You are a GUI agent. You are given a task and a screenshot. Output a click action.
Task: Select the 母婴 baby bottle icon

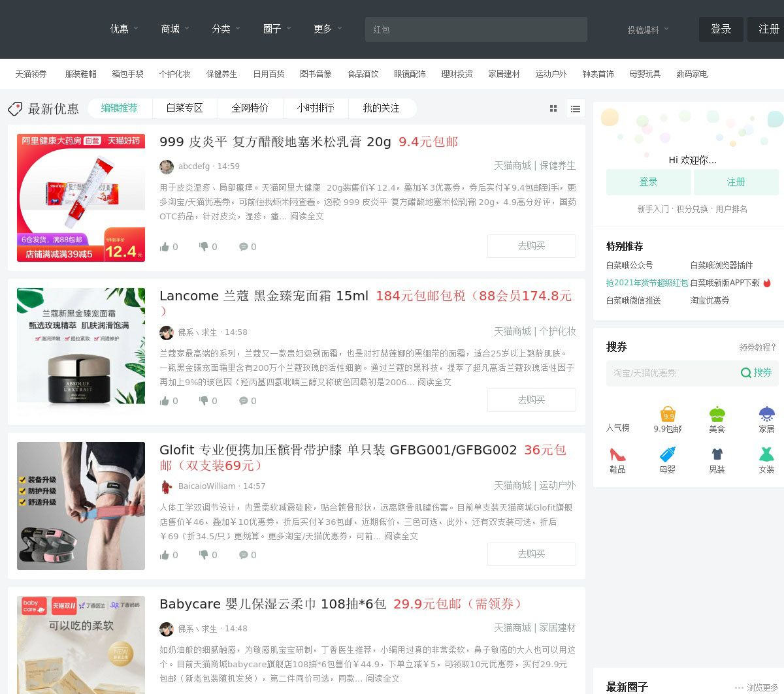668,454
